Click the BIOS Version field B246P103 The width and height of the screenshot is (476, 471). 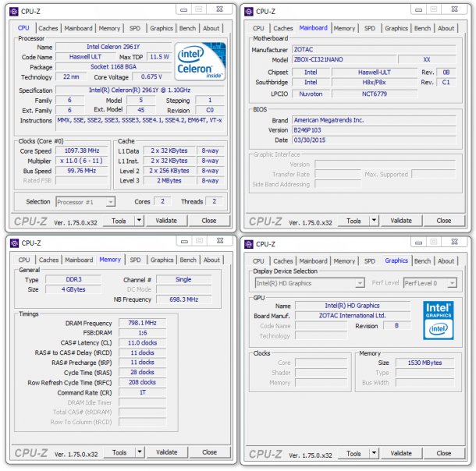pos(374,130)
